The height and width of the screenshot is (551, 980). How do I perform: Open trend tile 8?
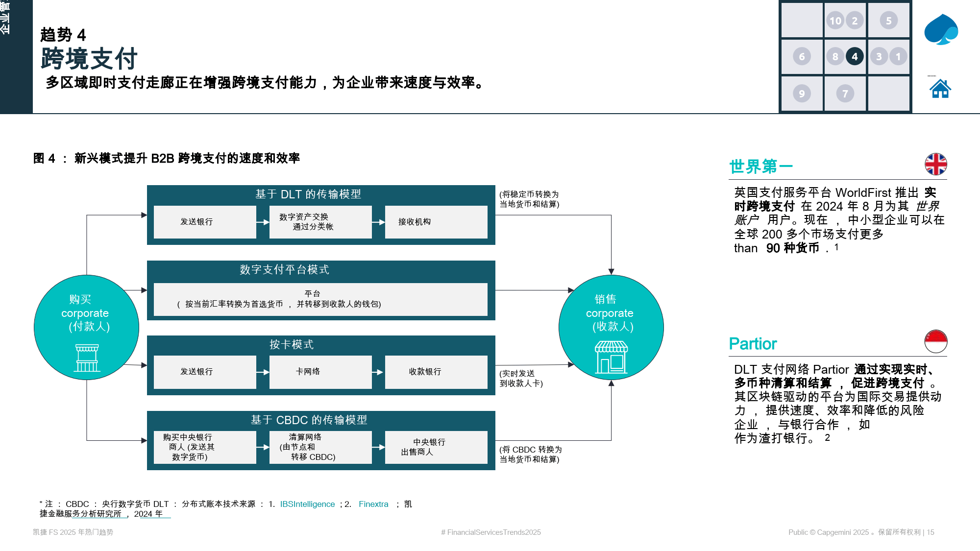click(x=834, y=57)
